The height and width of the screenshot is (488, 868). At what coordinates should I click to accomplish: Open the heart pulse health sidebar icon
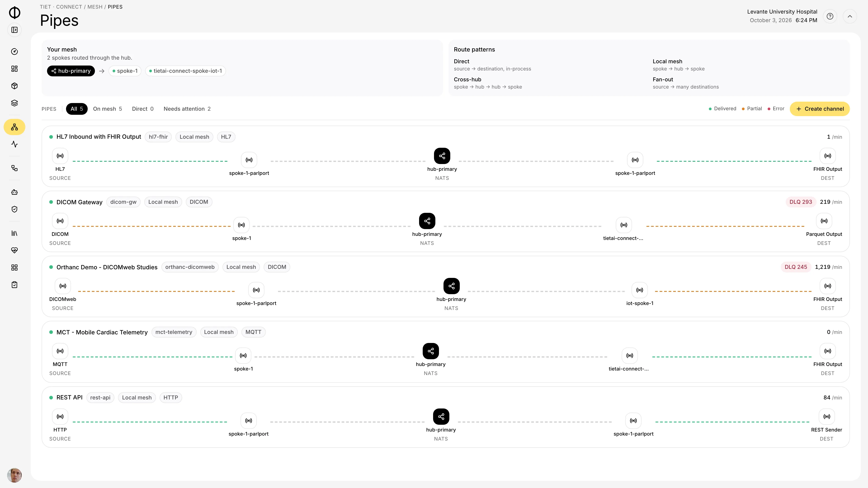point(14,251)
